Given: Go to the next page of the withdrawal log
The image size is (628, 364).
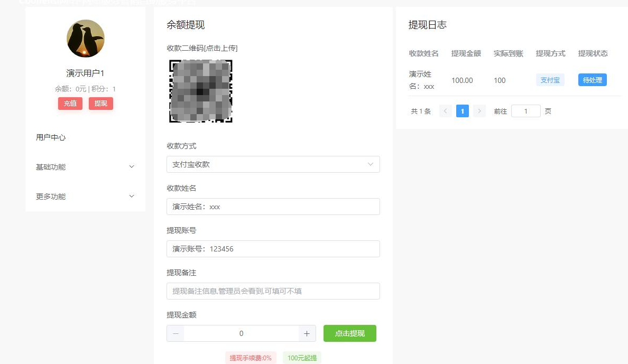Looking at the screenshot, I should tap(479, 111).
